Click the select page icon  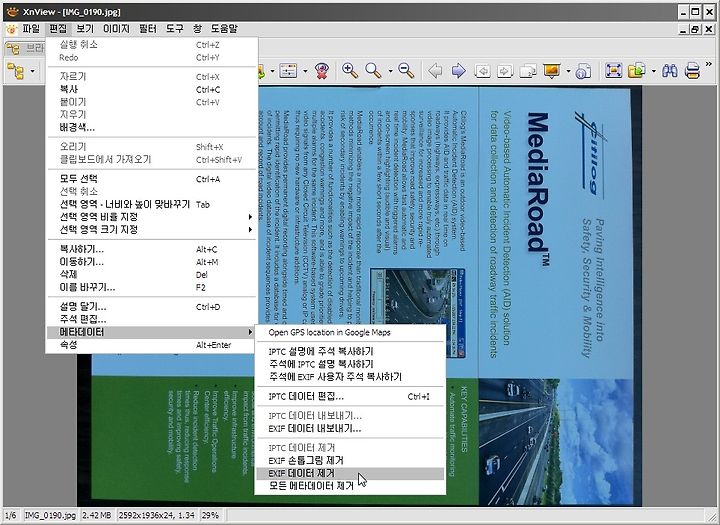point(528,71)
